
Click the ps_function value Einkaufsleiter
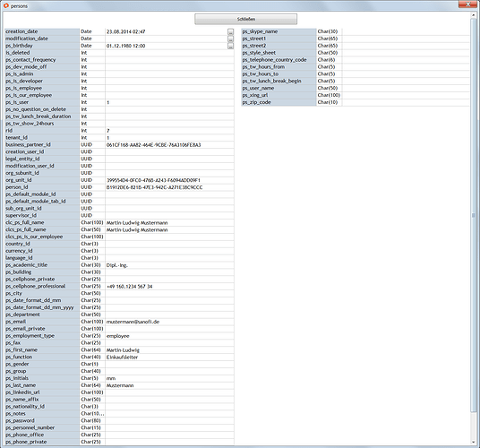click(122, 357)
